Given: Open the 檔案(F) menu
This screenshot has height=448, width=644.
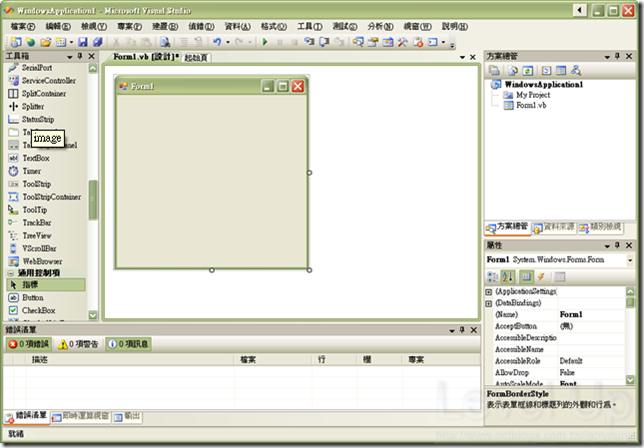Looking at the screenshot, I should [23, 26].
